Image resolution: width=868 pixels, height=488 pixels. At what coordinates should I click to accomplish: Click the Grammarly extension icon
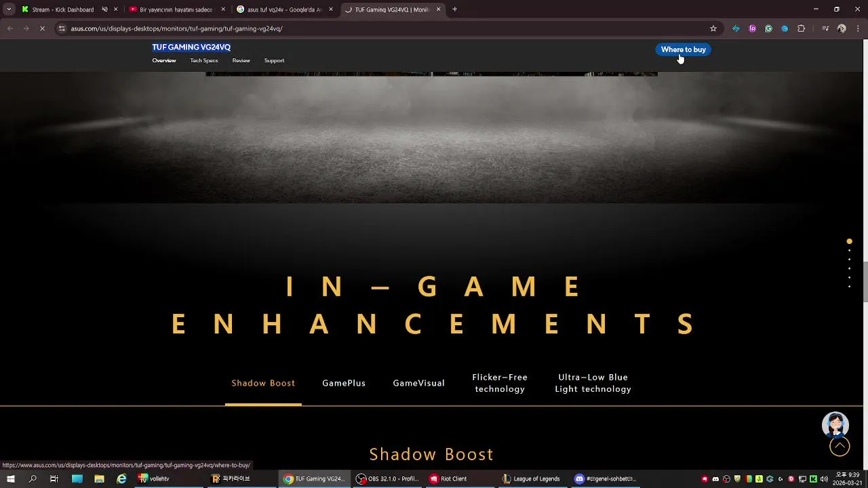768,28
